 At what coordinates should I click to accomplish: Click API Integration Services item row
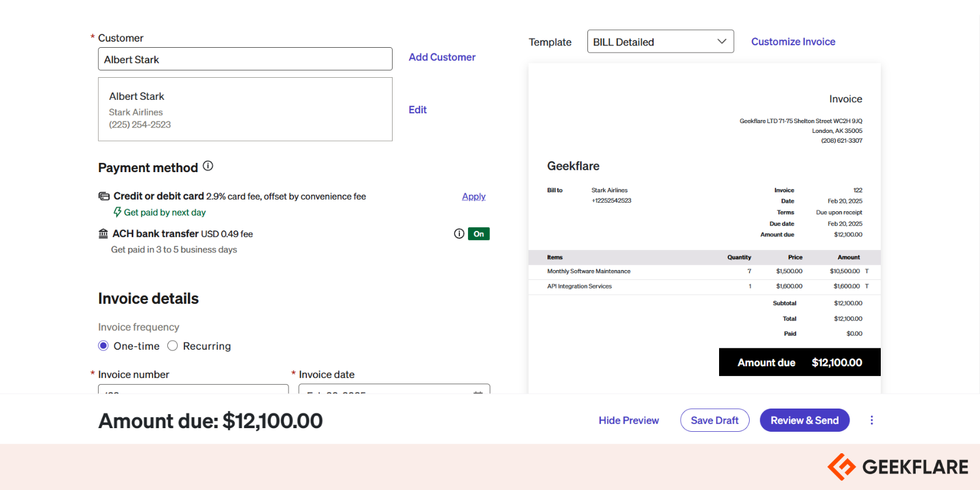coord(704,287)
